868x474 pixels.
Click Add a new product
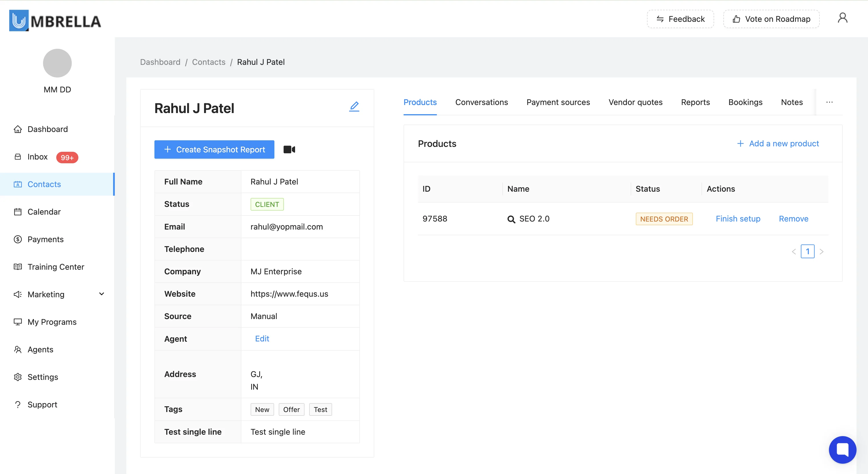click(x=778, y=143)
